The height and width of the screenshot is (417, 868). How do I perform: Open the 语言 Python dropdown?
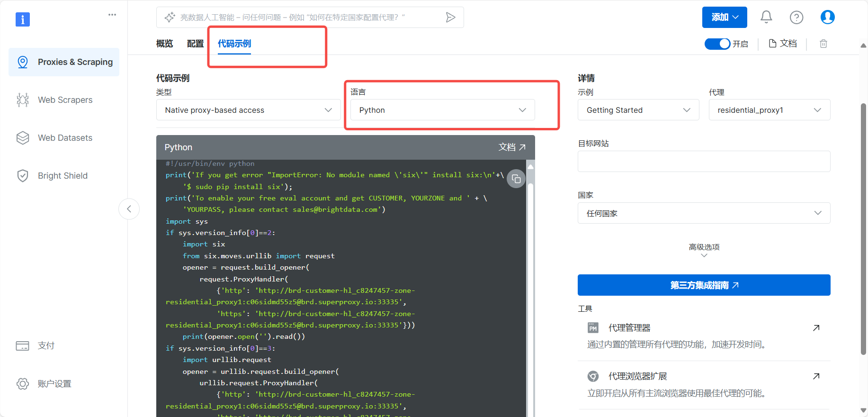tap(443, 110)
